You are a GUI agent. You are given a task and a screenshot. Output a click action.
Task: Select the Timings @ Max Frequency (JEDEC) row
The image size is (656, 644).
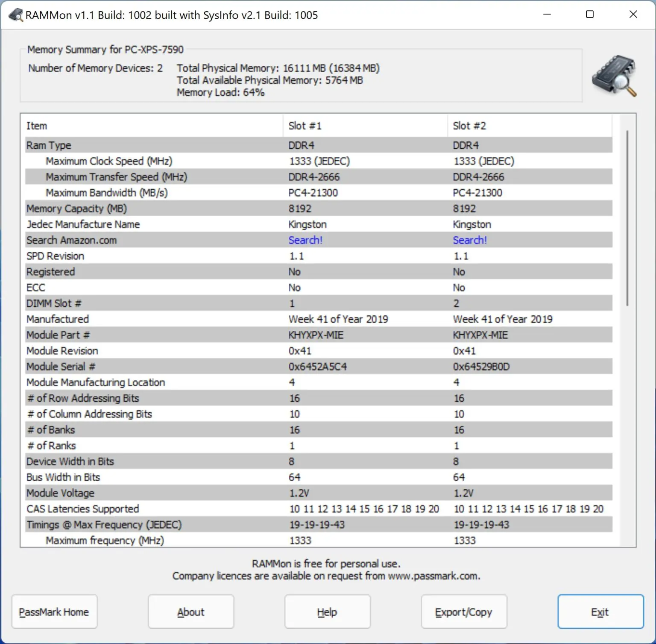[x=104, y=525]
